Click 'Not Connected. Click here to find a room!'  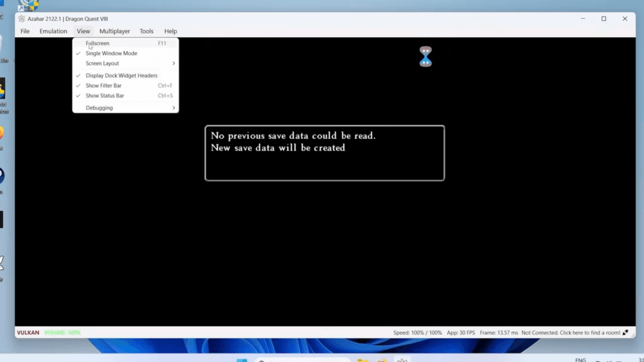(x=571, y=332)
